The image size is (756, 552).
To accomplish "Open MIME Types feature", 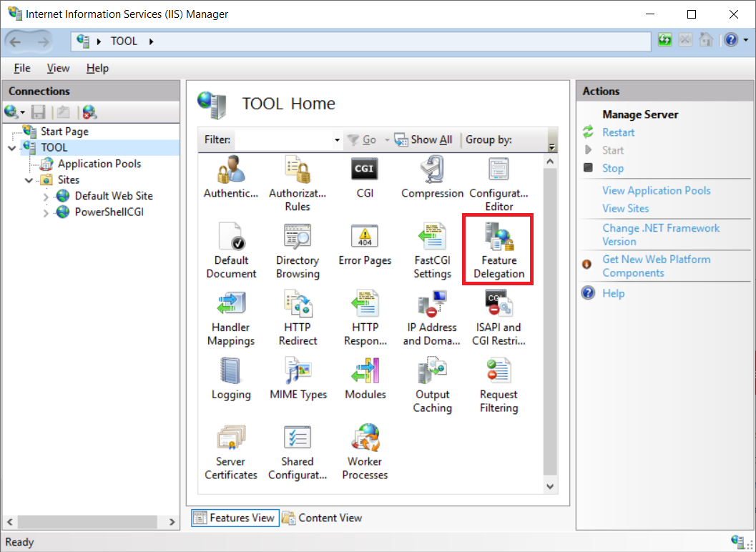I will tap(298, 378).
